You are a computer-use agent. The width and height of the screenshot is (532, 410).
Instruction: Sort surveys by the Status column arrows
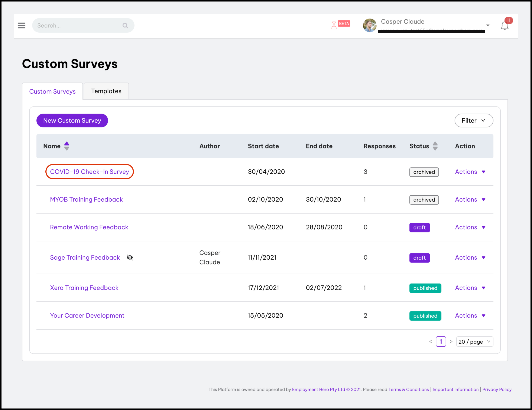pyautogui.click(x=435, y=146)
